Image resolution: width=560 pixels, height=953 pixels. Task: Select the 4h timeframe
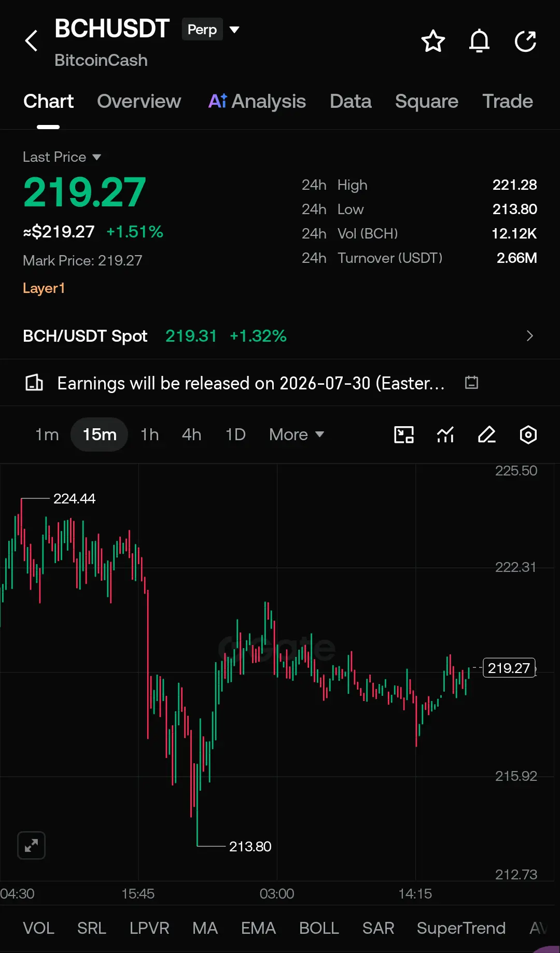[191, 435]
